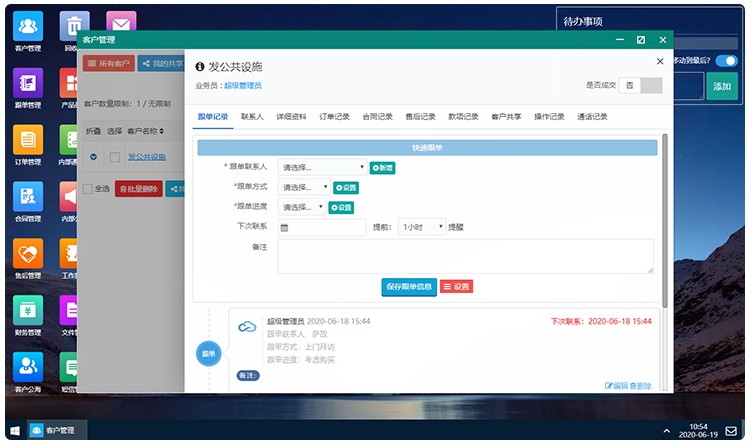This screenshot has width=754, height=447.
Task: Click the 删除 link on follow-up record
Action: (641, 385)
